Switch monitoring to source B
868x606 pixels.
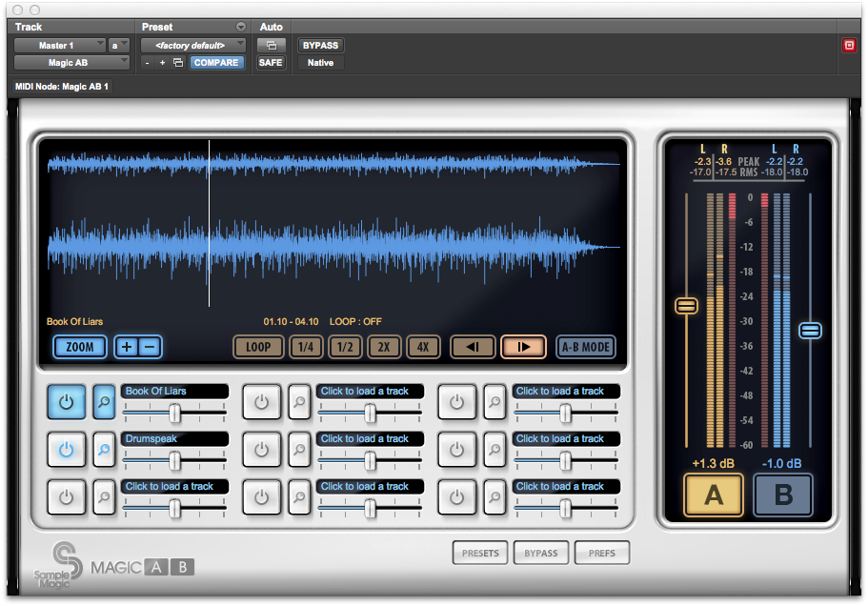(783, 496)
